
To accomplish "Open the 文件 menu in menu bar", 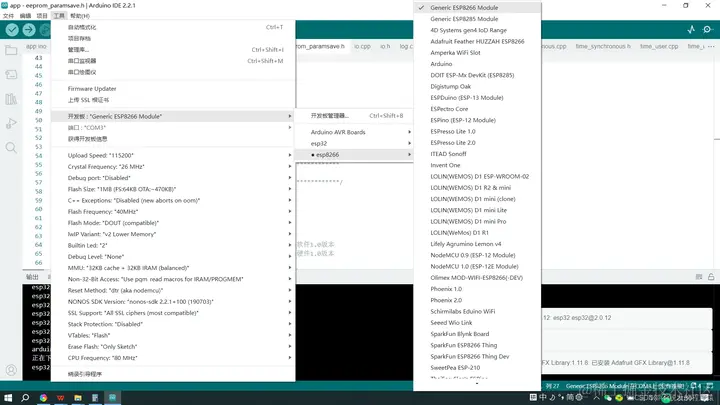I will tap(8, 16).
